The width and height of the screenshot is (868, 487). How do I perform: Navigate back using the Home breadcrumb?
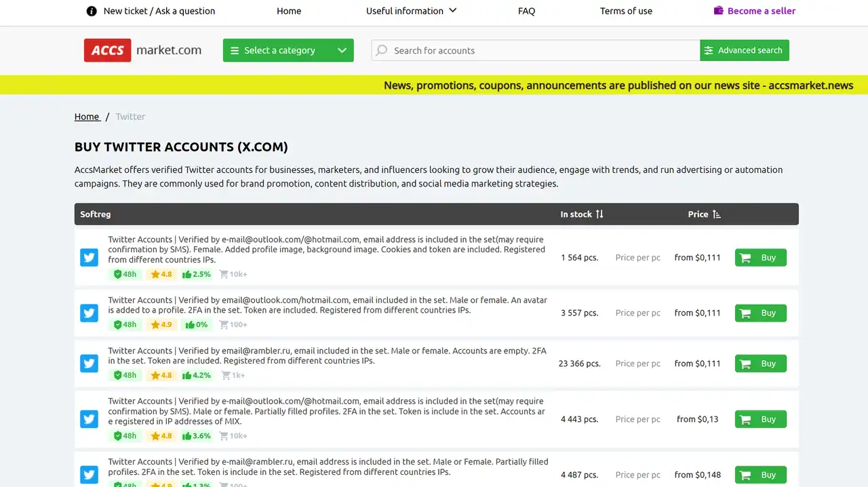click(x=87, y=116)
